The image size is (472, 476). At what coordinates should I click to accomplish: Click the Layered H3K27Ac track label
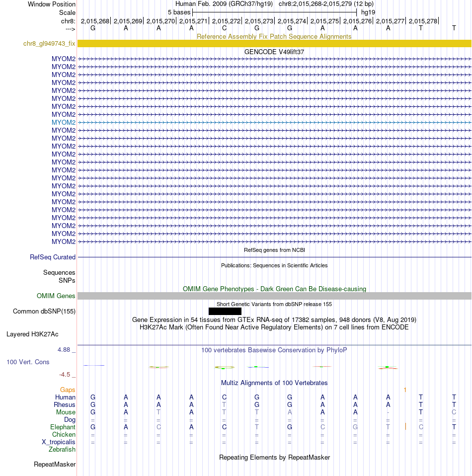coord(32,334)
